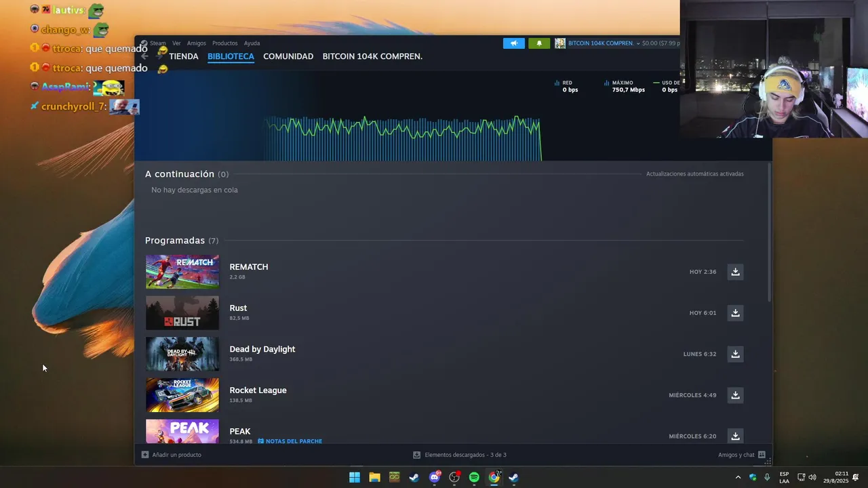Open the PEAK game thumbnail
This screenshot has height=488, width=868.
pos(182,432)
